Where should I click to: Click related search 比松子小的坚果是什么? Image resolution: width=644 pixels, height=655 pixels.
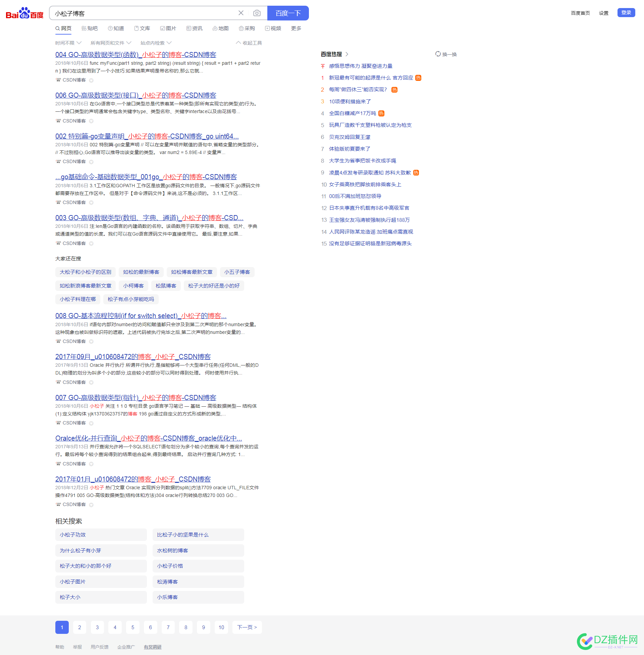point(198,535)
